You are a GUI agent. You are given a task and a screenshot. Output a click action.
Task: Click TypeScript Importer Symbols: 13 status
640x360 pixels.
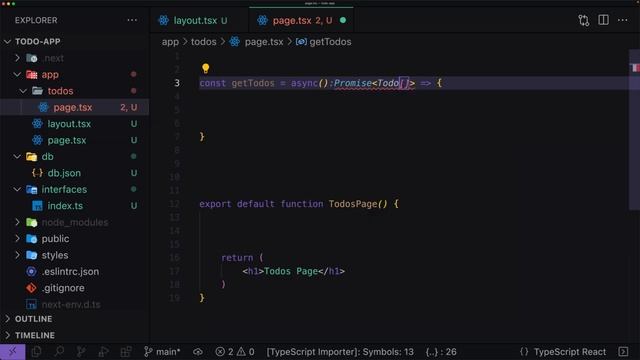tap(340, 351)
